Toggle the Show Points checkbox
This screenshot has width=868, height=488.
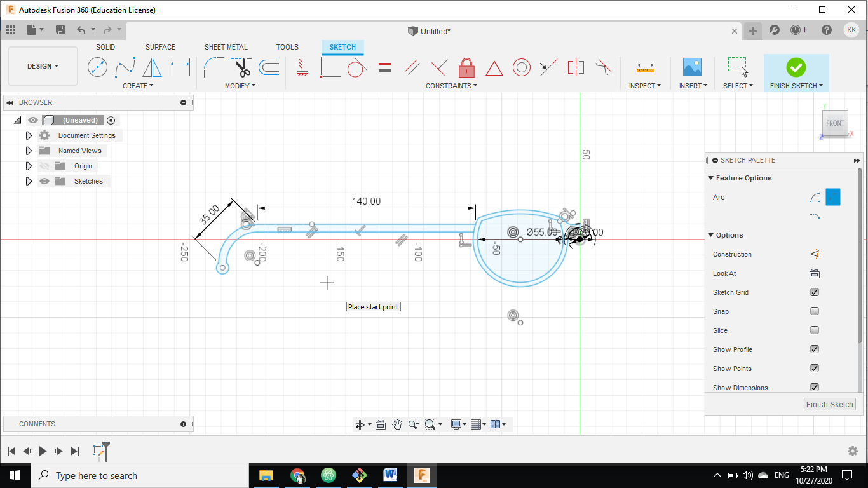815,369
